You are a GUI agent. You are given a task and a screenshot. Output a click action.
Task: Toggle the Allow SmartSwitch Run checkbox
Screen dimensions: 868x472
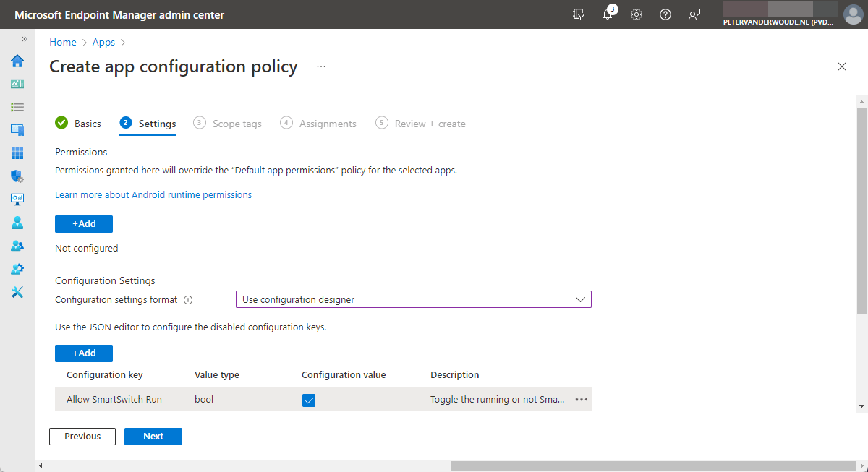309,399
